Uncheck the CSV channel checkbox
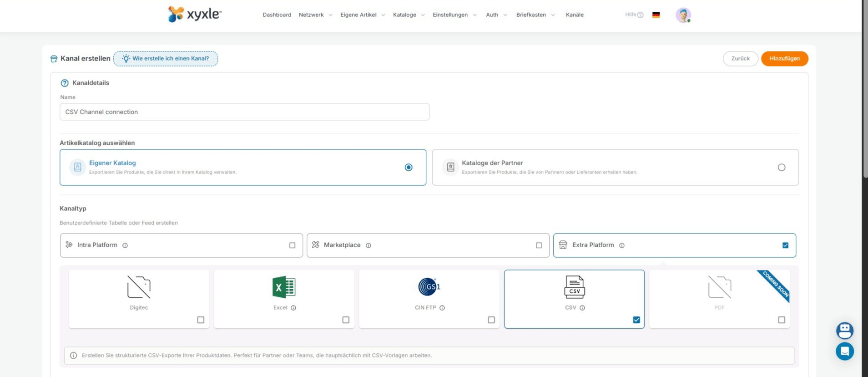The height and width of the screenshot is (377, 868). point(636,320)
